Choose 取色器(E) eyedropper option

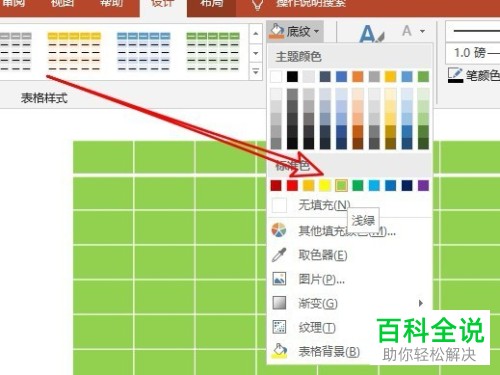[349, 255]
